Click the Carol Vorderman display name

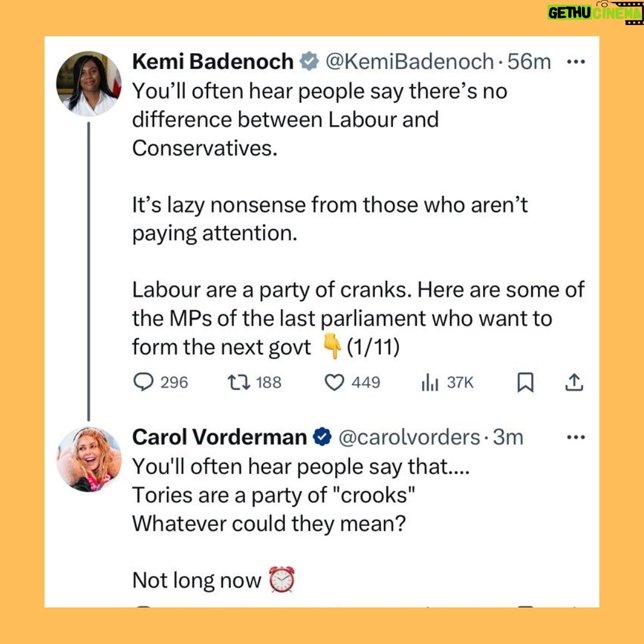[219, 437]
